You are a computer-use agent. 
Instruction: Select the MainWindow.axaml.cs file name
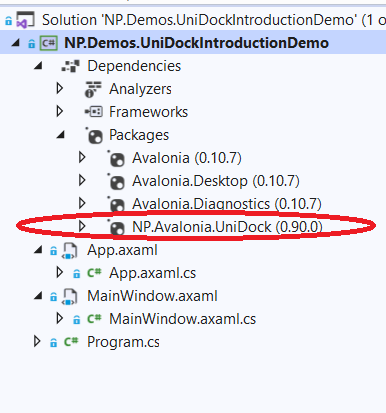tap(183, 319)
